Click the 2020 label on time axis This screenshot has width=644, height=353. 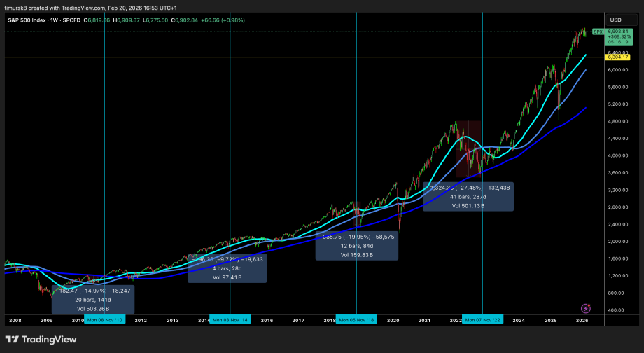[x=393, y=320]
